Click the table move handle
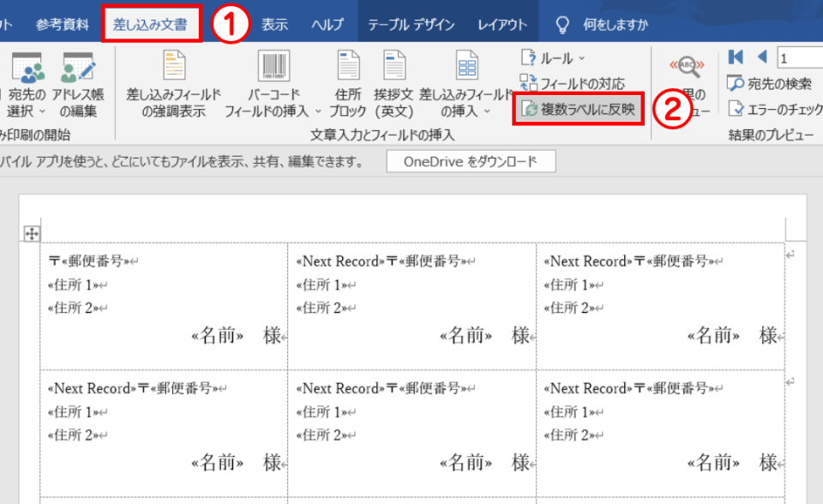Viewport: 823px width, 504px height. [x=32, y=234]
